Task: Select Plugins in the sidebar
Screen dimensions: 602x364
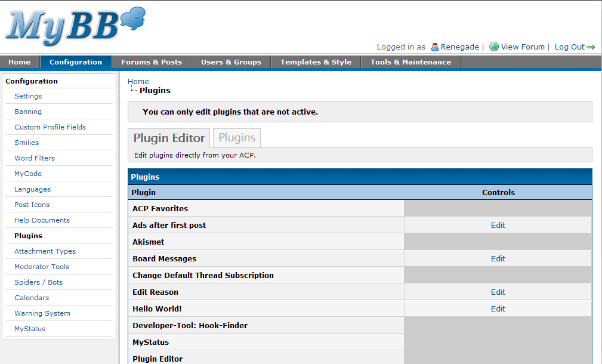Action: (x=29, y=236)
